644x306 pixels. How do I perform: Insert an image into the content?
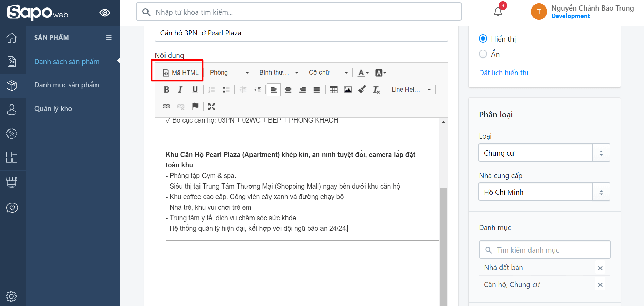click(348, 90)
